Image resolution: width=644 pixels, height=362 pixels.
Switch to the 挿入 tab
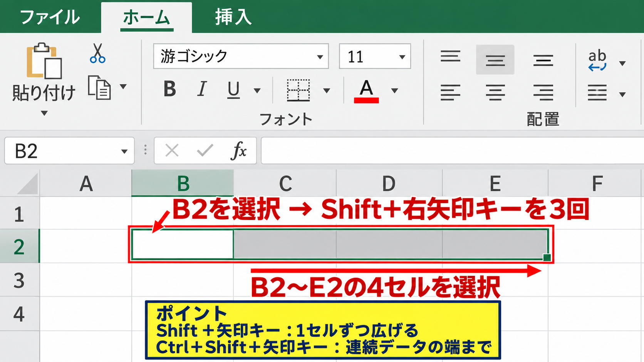233,17
